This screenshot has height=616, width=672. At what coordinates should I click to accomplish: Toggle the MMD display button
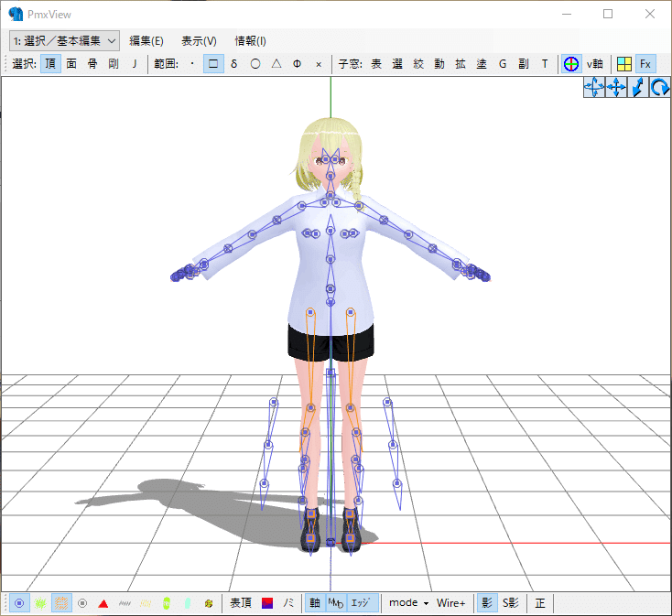coord(336,603)
